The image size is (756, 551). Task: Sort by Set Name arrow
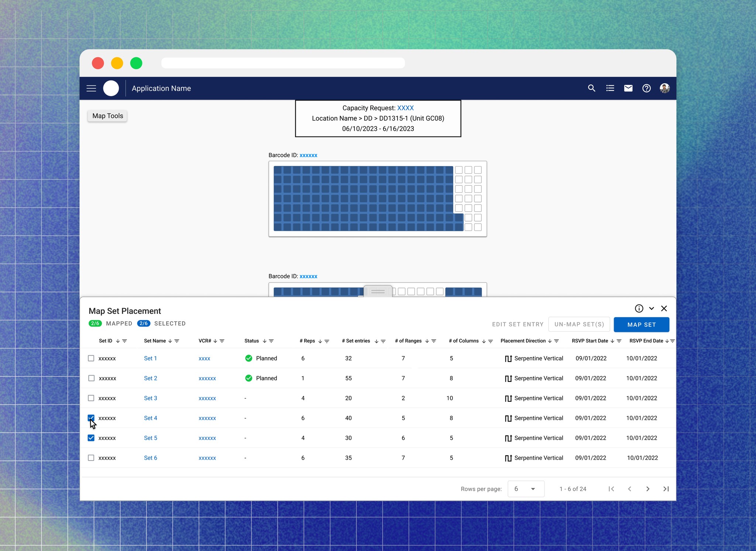[170, 341]
